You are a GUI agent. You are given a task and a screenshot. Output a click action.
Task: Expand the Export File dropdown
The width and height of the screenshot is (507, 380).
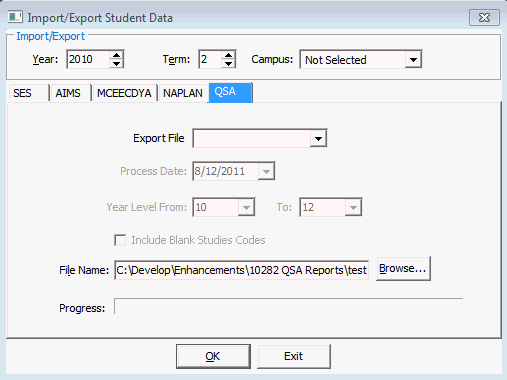point(318,138)
